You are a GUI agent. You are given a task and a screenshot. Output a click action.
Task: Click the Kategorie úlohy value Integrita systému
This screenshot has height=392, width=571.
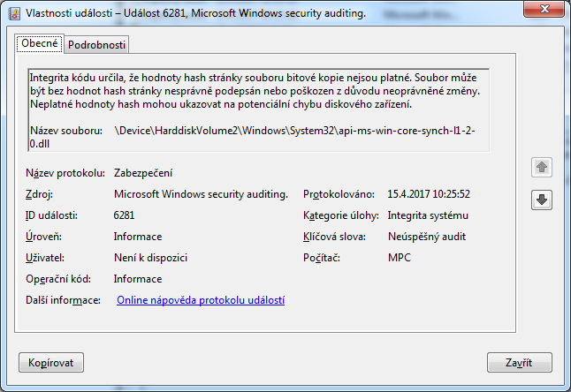click(429, 215)
